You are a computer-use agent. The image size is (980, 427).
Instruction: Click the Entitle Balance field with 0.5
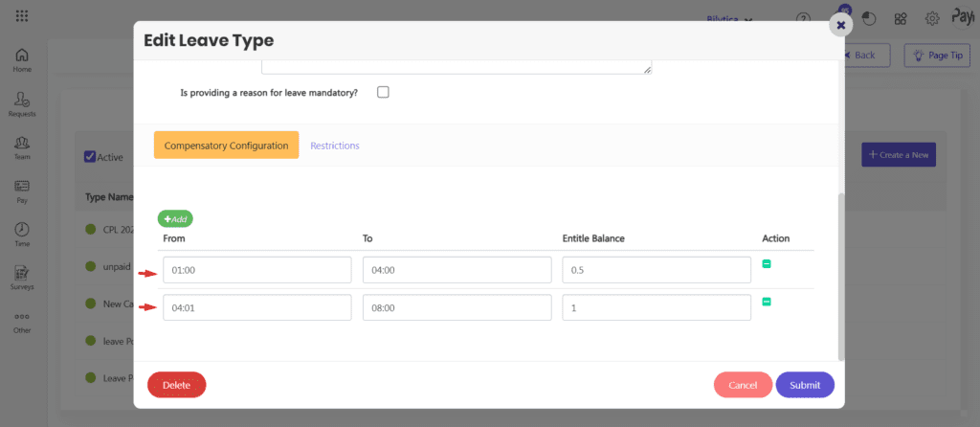657,270
